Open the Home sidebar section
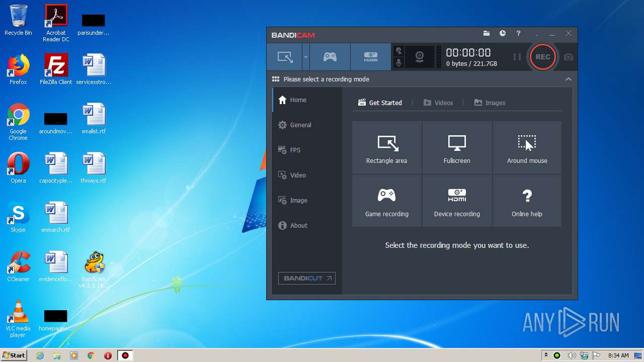This screenshot has height=362, width=644. (307, 100)
